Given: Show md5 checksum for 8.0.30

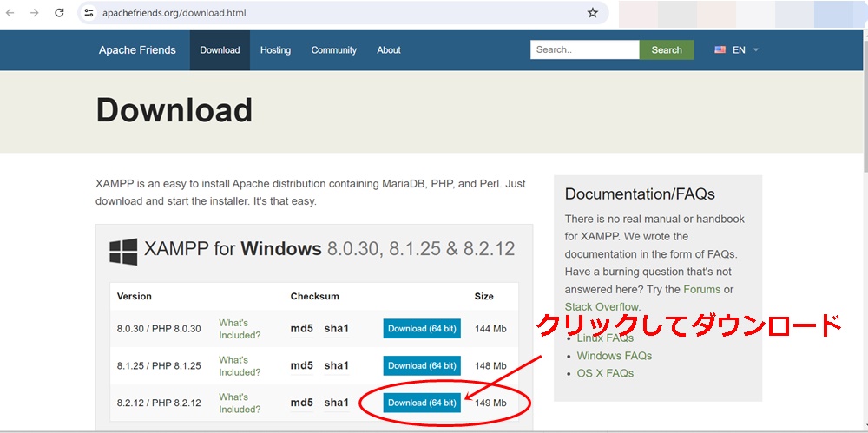Looking at the screenshot, I should coord(302,329).
